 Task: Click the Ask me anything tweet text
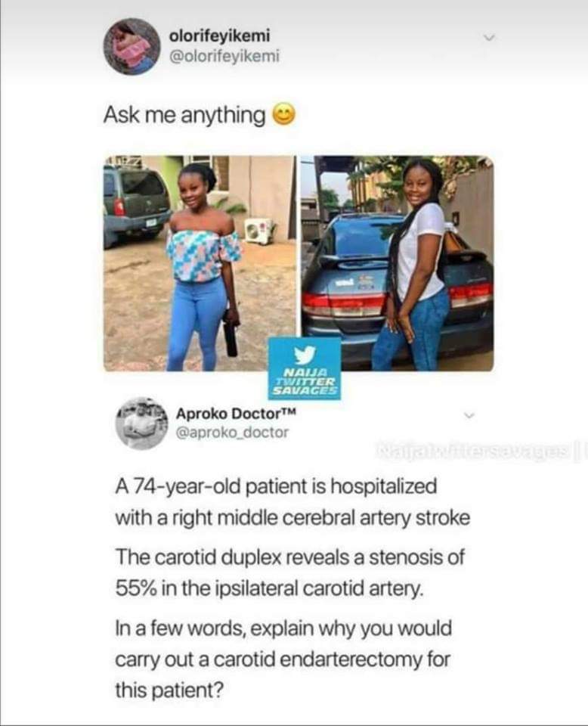point(184,115)
